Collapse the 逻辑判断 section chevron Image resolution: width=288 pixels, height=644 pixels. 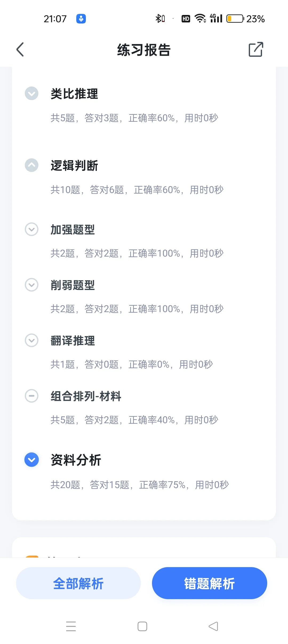click(31, 165)
